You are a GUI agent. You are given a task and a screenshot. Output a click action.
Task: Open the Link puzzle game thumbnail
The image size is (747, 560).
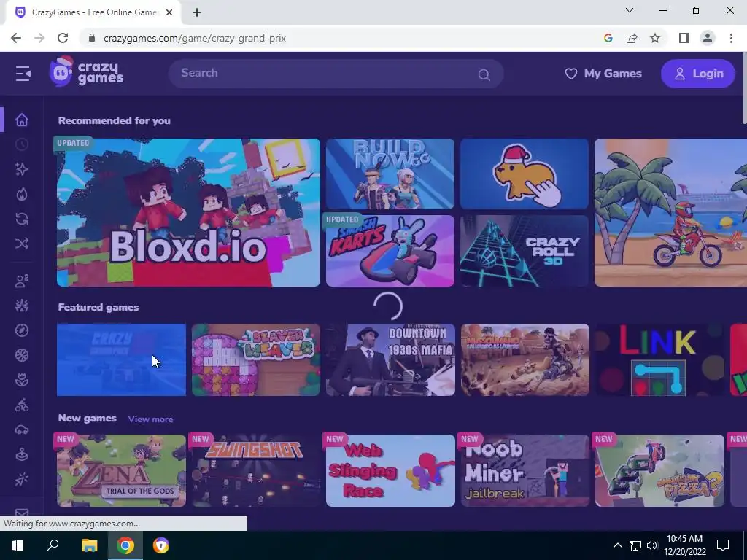pos(659,359)
